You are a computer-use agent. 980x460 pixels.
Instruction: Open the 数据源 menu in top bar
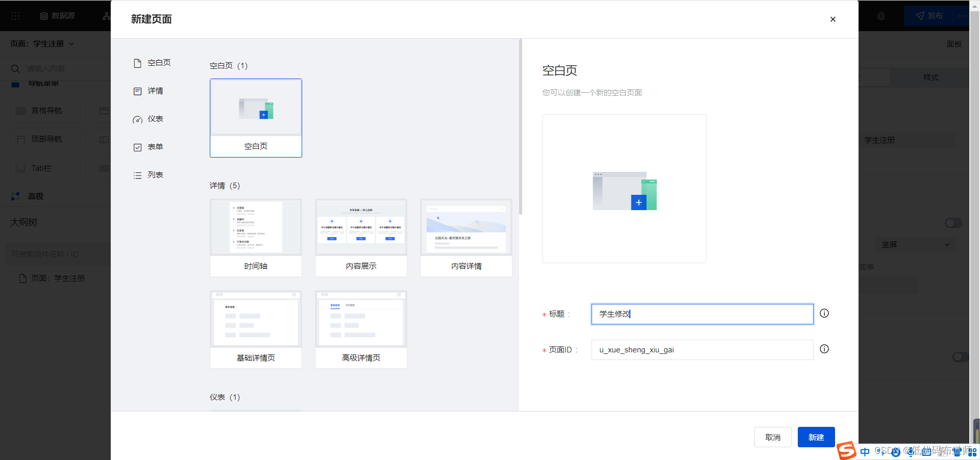57,16
